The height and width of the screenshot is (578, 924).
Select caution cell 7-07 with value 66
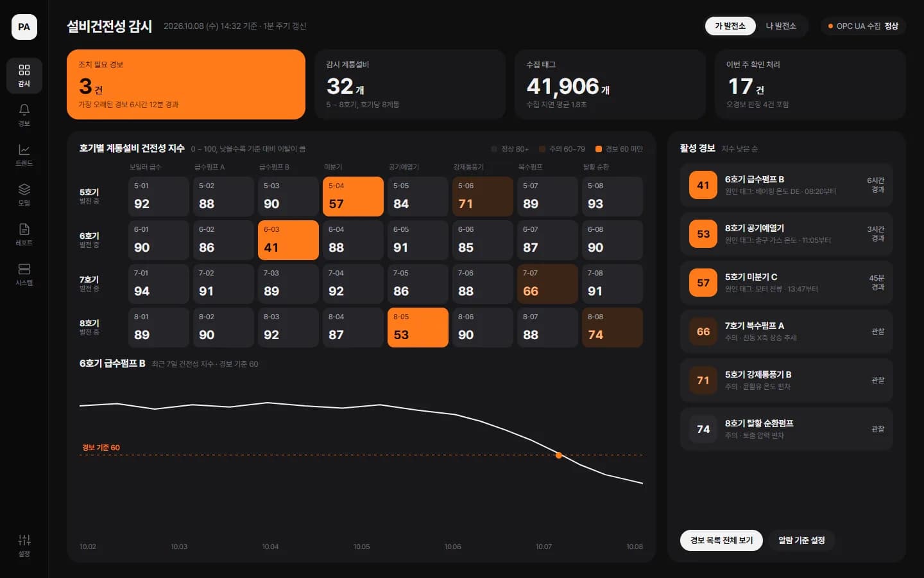click(x=547, y=284)
